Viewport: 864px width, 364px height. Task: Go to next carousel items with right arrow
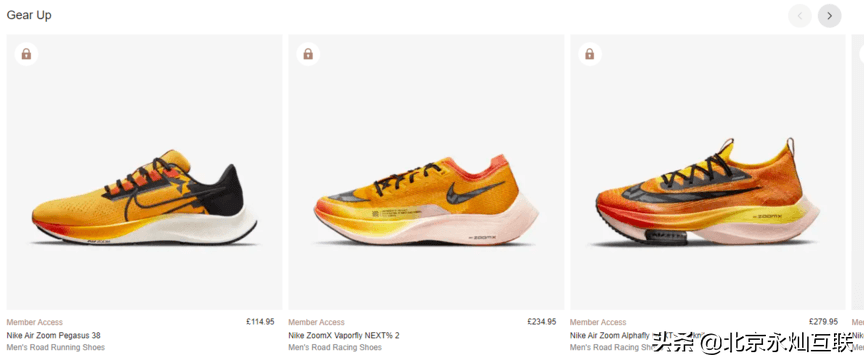[829, 16]
